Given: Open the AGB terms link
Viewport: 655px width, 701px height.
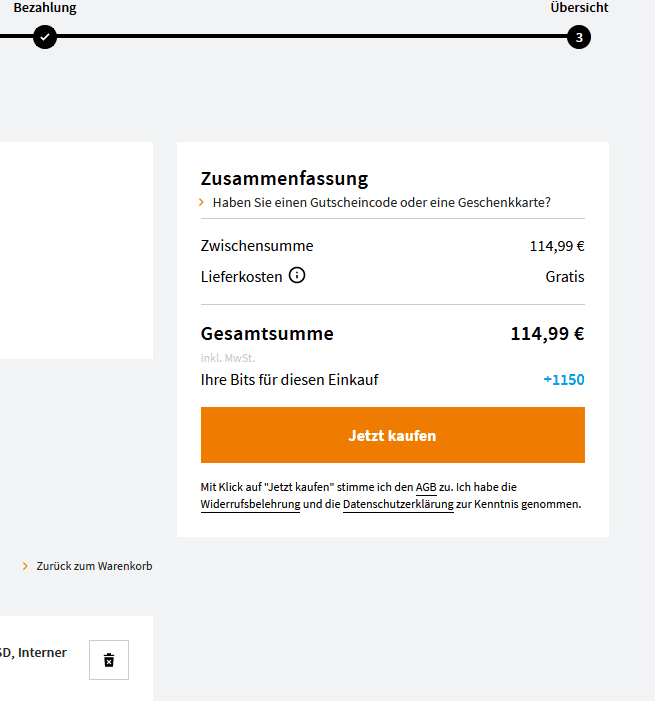Looking at the screenshot, I should [x=426, y=487].
